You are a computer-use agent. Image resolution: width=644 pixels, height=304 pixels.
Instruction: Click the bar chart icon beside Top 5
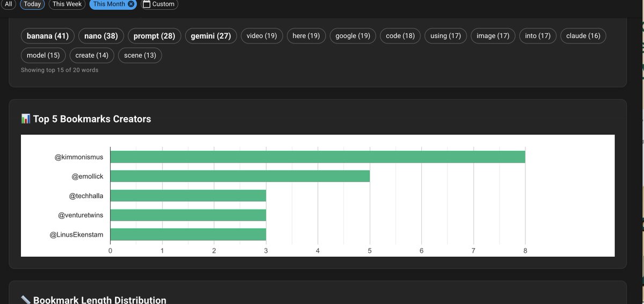25,119
